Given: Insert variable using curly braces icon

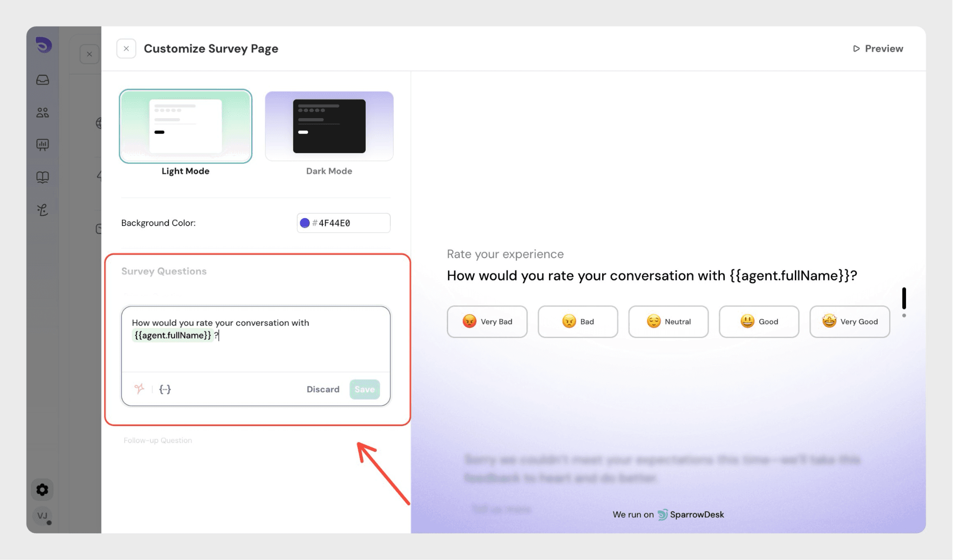Looking at the screenshot, I should (x=165, y=389).
